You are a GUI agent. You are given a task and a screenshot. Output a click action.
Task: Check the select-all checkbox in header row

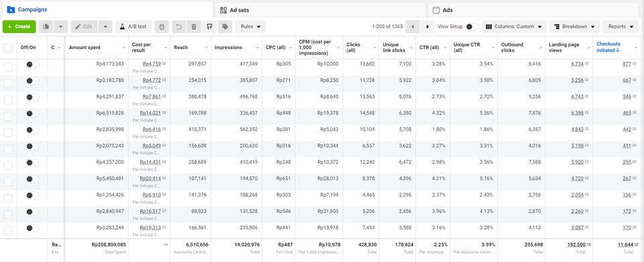point(8,48)
